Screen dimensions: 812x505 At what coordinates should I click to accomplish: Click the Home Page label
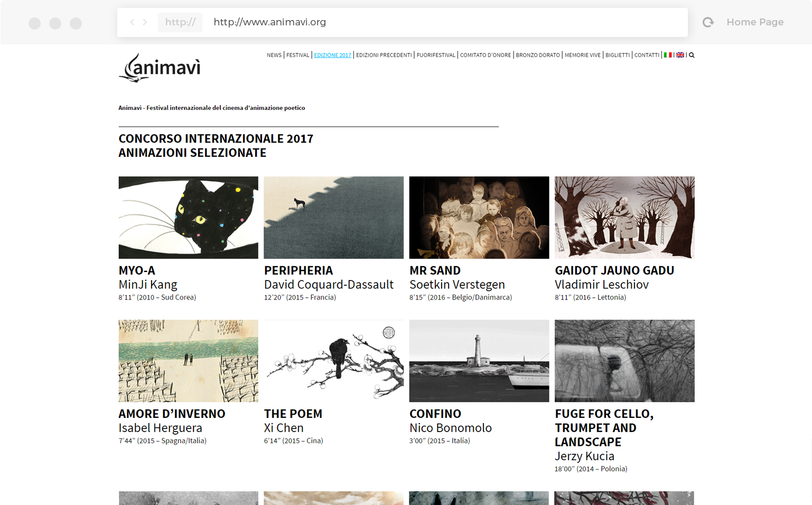tap(755, 22)
